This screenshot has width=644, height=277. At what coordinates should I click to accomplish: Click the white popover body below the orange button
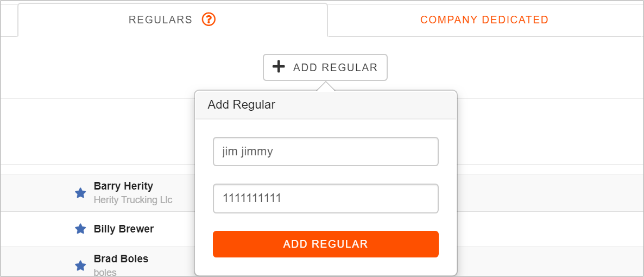pyautogui.click(x=326, y=266)
